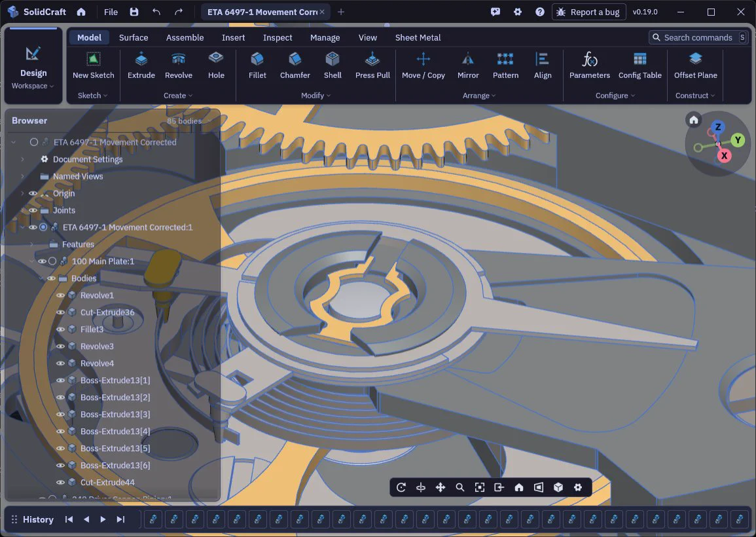Choose the Hole tool
This screenshot has height=537, width=756.
click(216, 65)
